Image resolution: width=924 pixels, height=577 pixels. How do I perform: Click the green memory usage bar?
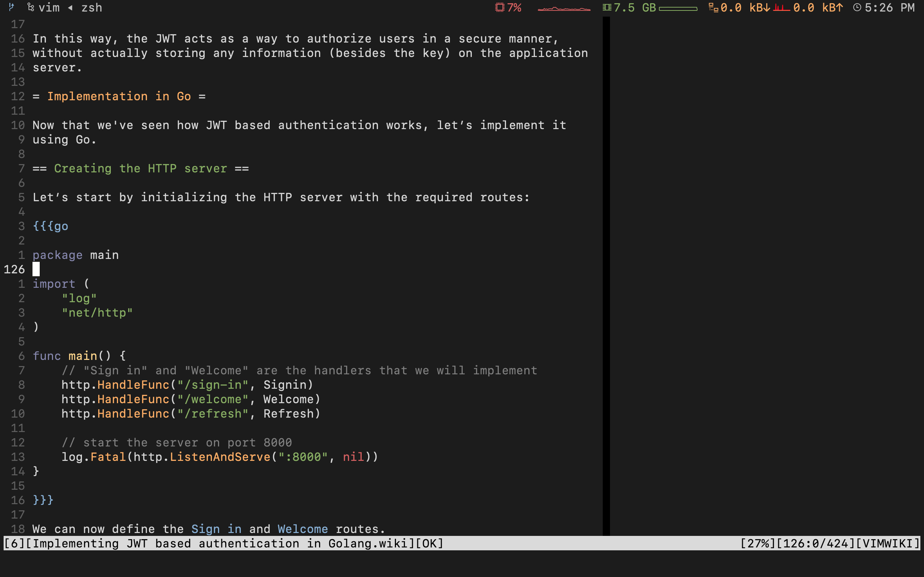678,9
